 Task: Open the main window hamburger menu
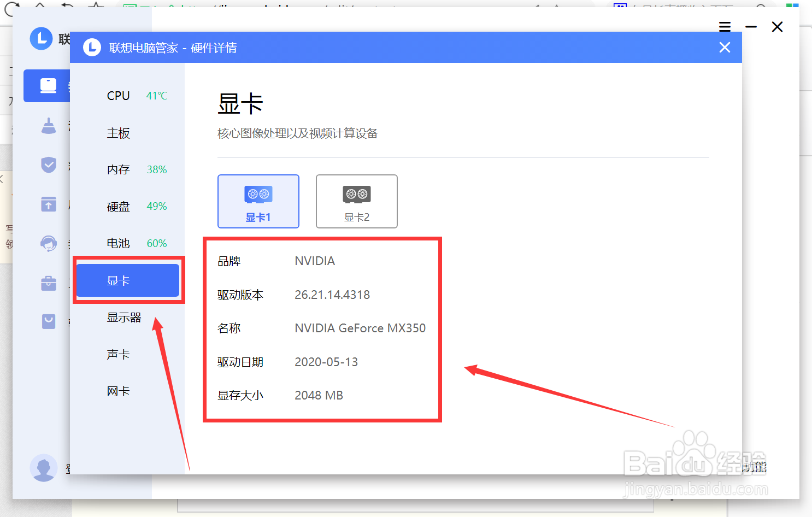coord(725,27)
